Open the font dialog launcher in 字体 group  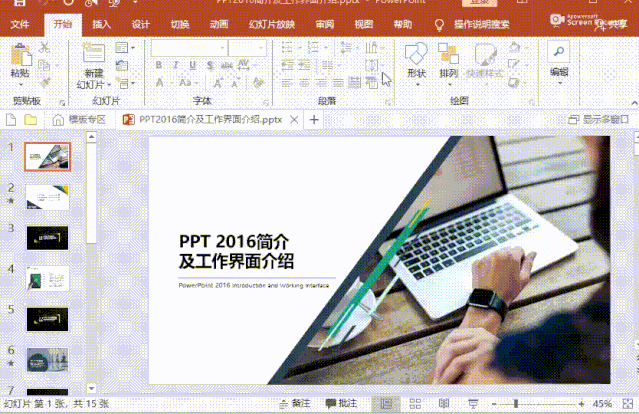(x=265, y=102)
